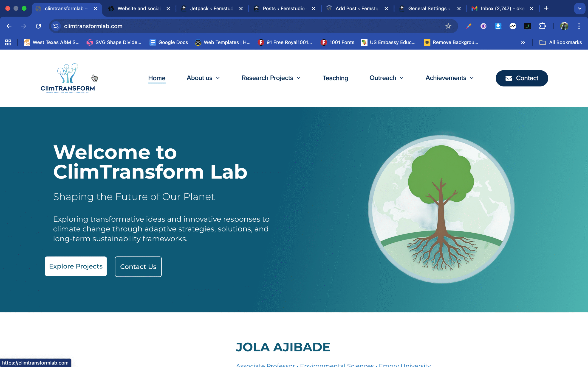This screenshot has height=367, width=588.
Task: Open the video downloader extension
Action: (498, 26)
